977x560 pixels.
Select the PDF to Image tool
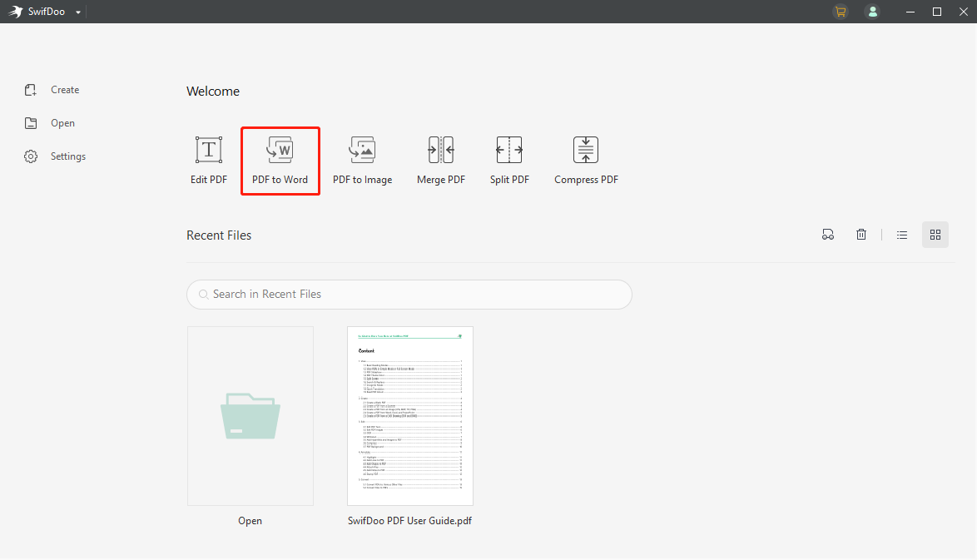362,161
